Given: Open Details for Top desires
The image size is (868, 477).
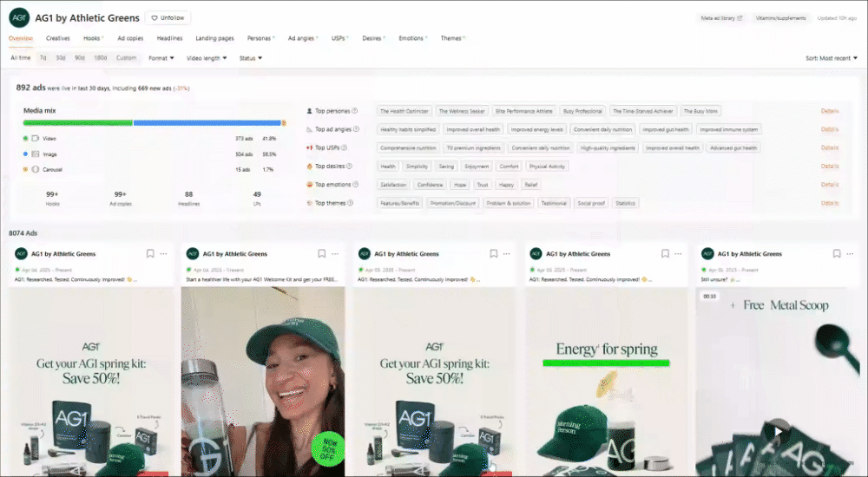Looking at the screenshot, I should (x=829, y=166).
